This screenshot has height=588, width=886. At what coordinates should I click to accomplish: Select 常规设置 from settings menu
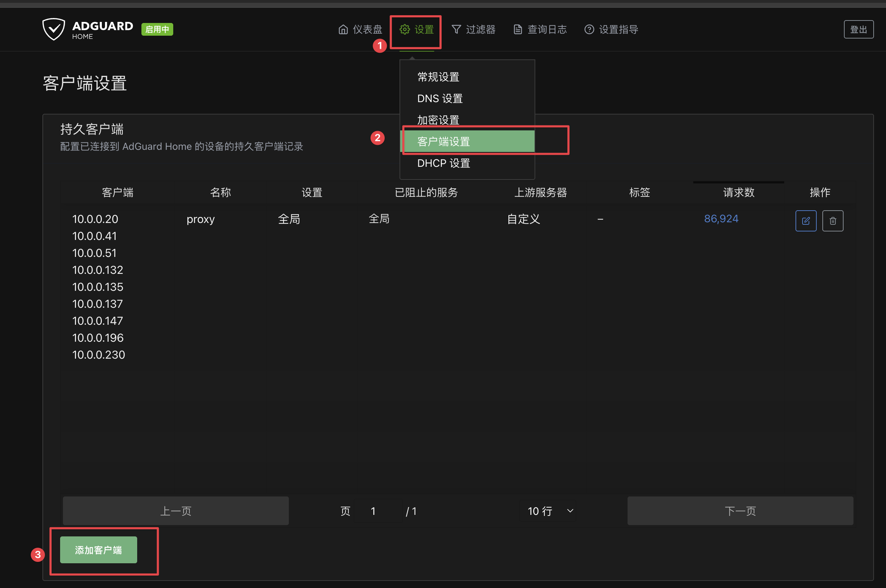click(438, 77)
